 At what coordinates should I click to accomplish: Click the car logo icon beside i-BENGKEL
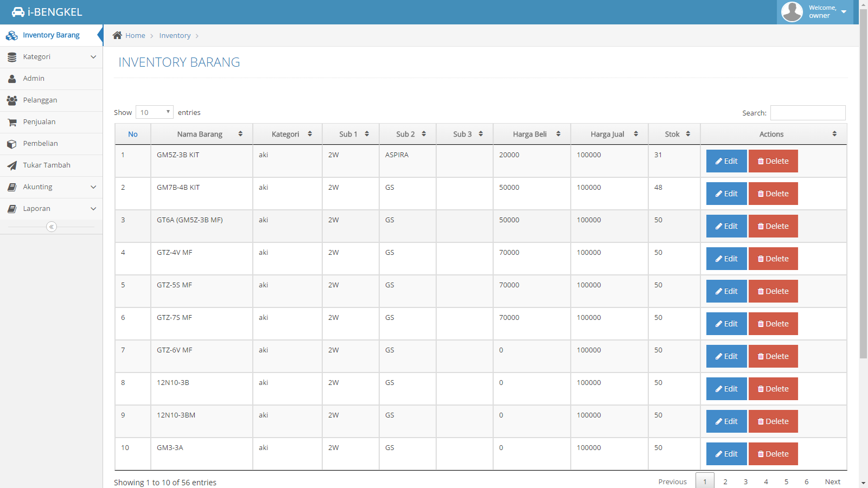tap(18, 12)
